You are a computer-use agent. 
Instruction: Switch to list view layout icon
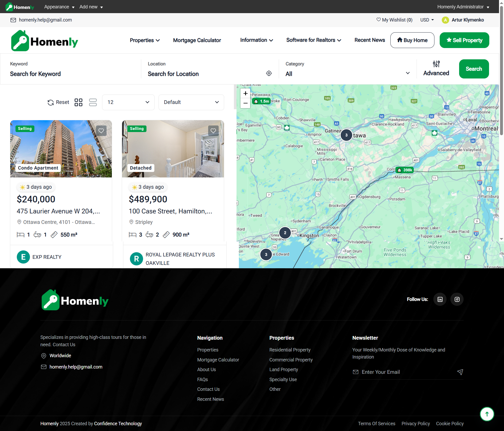click(x=93, y=102)
